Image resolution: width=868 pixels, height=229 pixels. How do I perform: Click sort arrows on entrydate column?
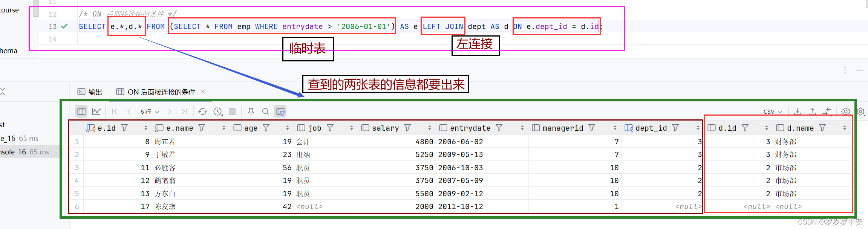pyautogui.click(x=522, y=128)
